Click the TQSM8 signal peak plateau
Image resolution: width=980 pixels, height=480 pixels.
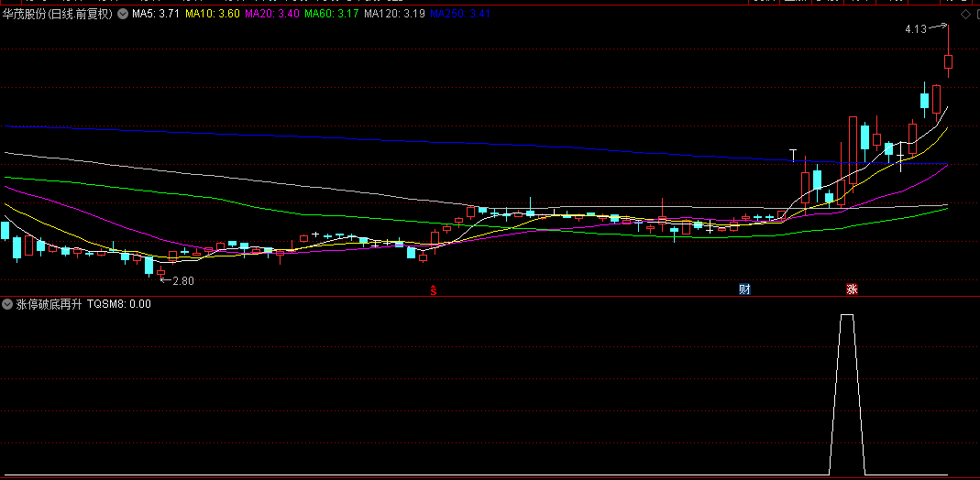pyautogui.click(x=847, y=315)
